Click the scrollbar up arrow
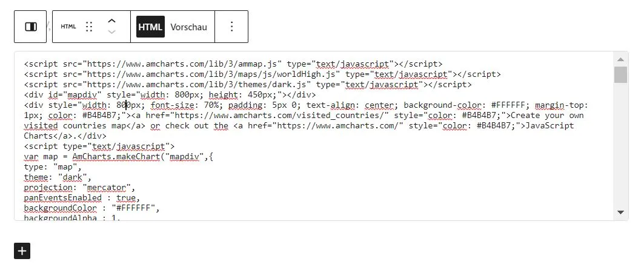 click(620, 59)
